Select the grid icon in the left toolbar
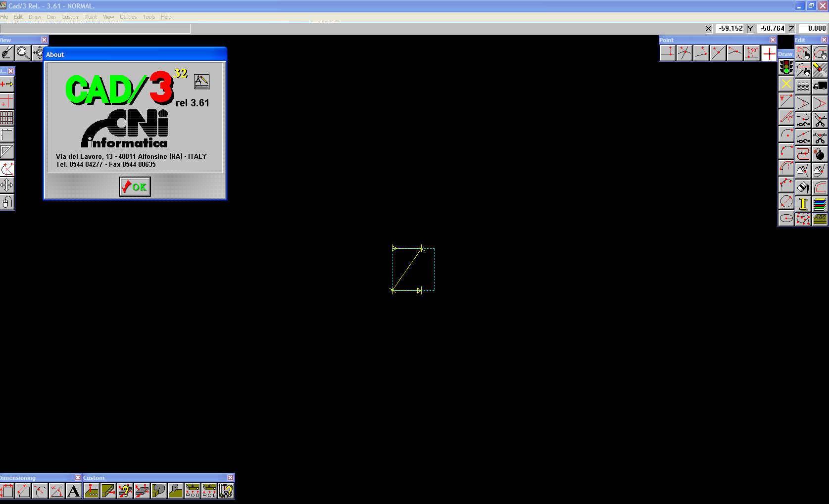The width and height of the screenshot is (829, 504). tap(6, 117)
